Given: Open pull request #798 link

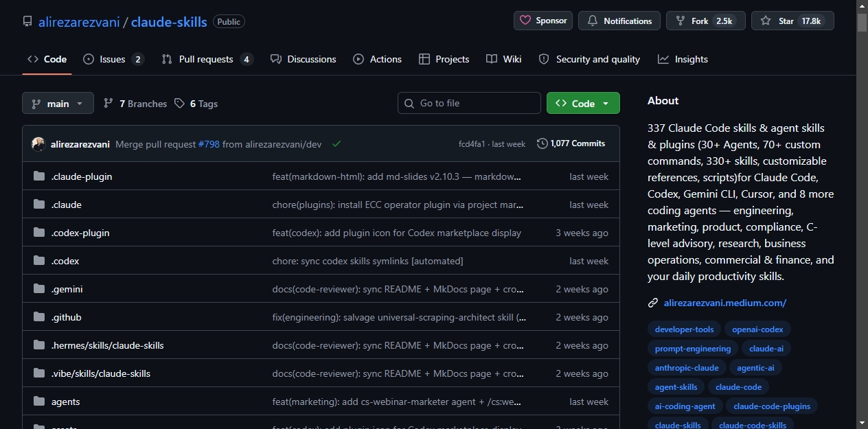Looking at the screenshot, I should (x=209, y=144).
